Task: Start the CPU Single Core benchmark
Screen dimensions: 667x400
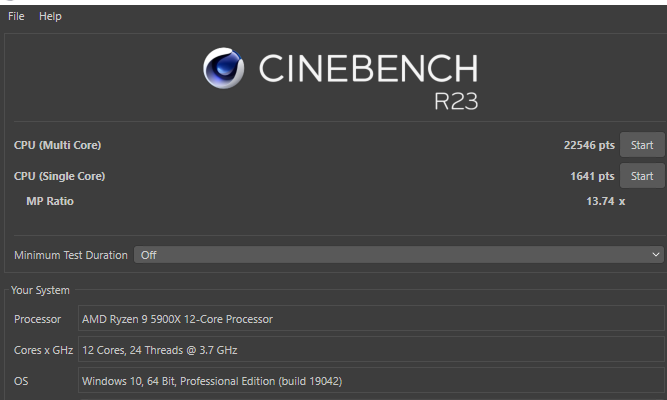Action: 642,176
